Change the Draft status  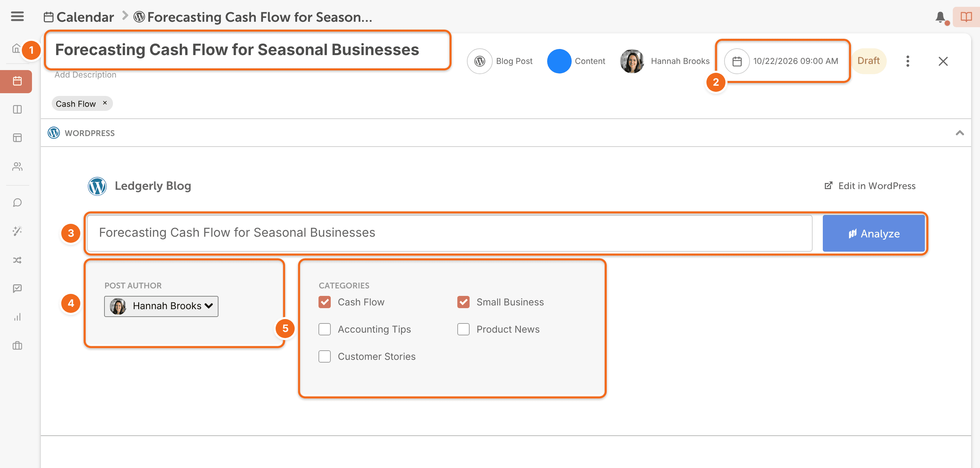(x=868, y=61)
